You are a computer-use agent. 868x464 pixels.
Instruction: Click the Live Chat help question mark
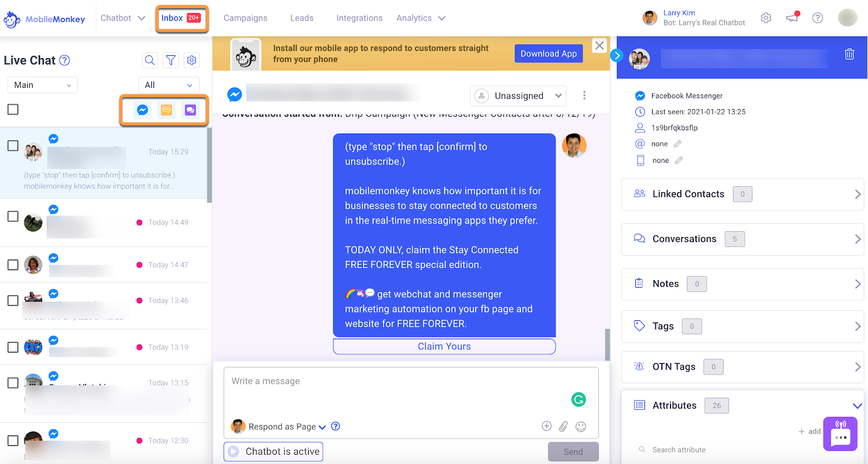point(65,60)
